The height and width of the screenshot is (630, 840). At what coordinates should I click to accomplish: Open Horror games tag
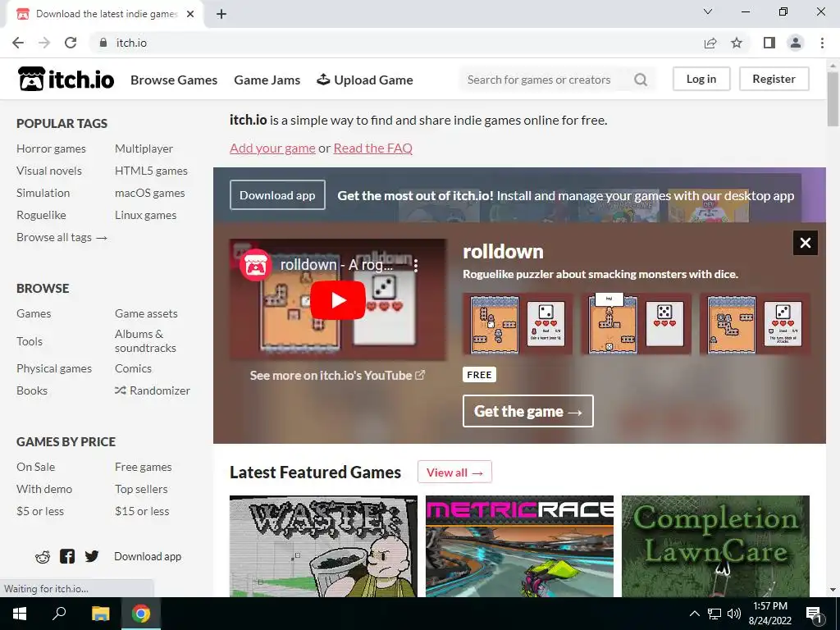point(51,148)
